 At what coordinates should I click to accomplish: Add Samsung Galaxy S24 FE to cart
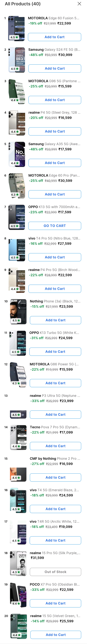click(x=55, y=68)
